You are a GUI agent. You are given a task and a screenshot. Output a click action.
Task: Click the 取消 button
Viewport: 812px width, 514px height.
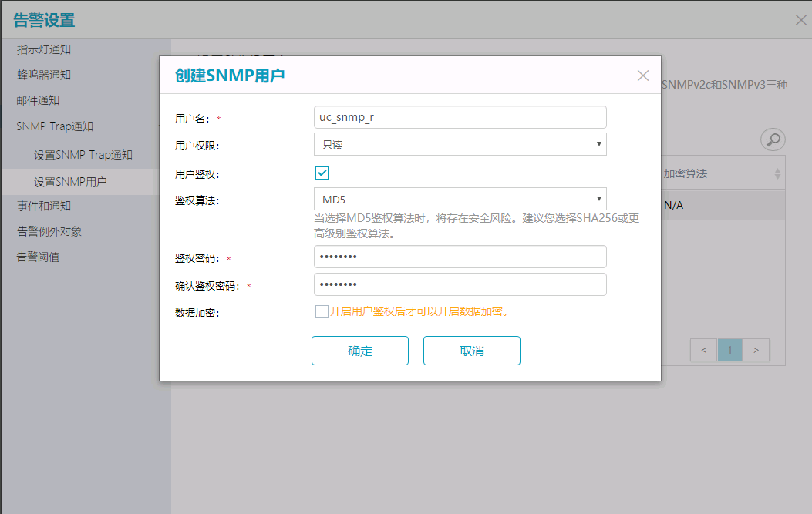[471, 351]
